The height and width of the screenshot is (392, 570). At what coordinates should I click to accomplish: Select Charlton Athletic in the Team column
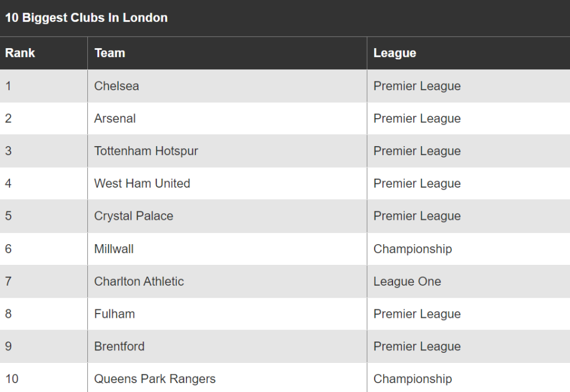tap(139, 281)
